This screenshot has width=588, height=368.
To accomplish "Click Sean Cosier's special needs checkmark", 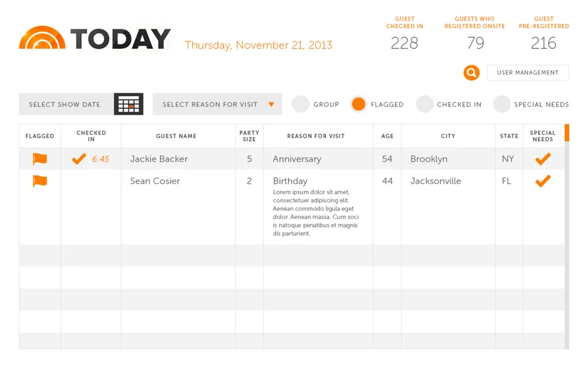I will (x=543, y=181).
